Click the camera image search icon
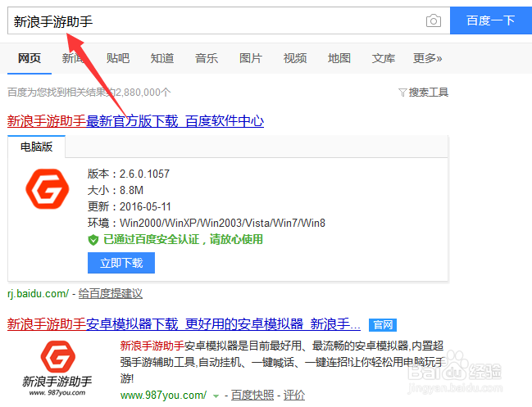532x407 pixels. [x=434, y=20]
